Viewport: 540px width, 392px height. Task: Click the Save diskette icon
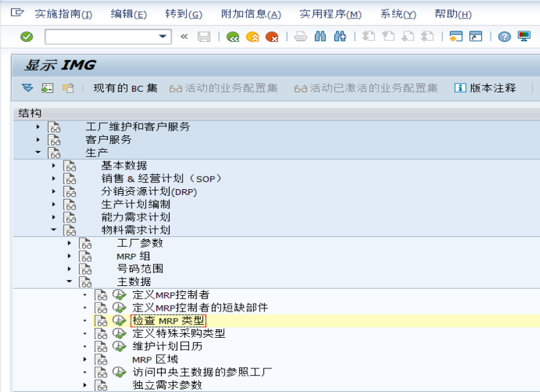(x=204, y=37)
